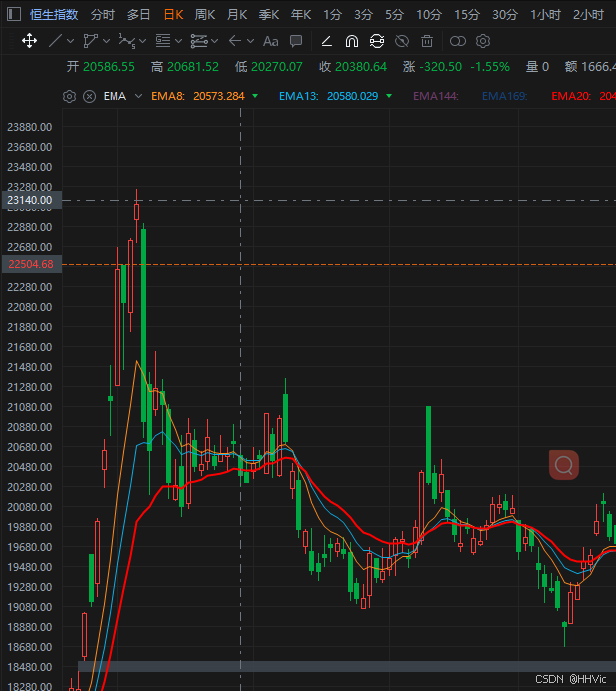Select the polygon shape drawing tool
Screen dimensions: 616x691
[x=90, y=41]
